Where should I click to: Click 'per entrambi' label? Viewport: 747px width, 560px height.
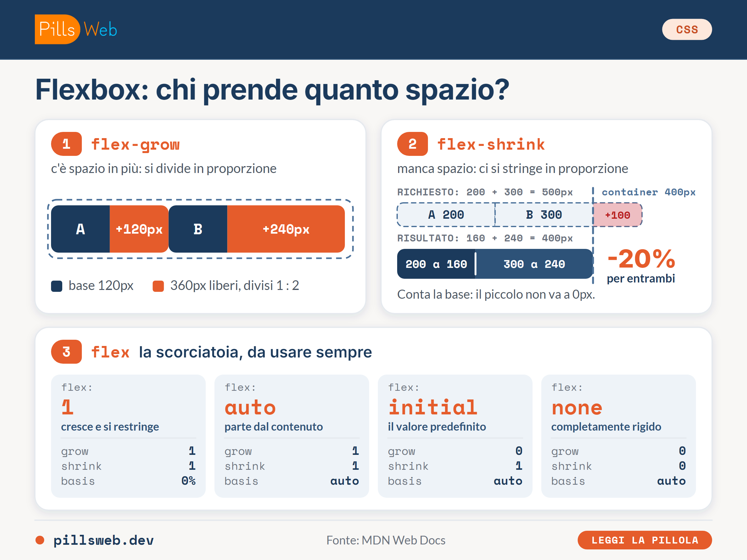coord(641,279)
